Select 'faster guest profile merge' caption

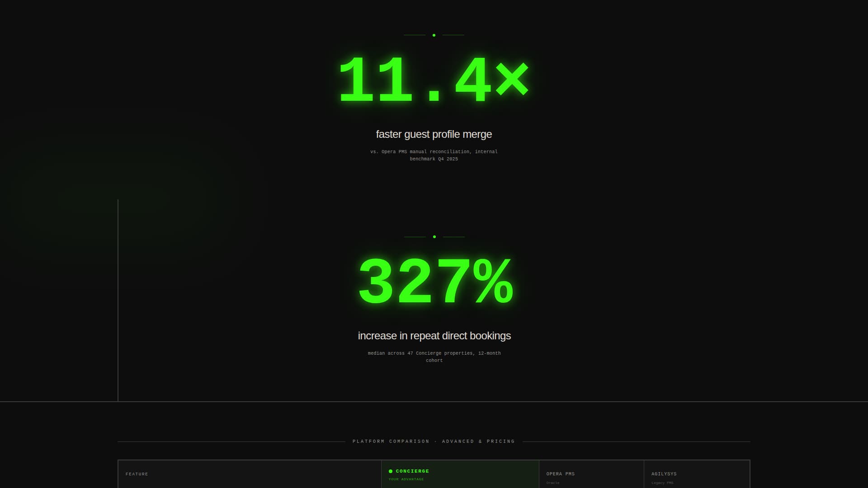point(434,134)
